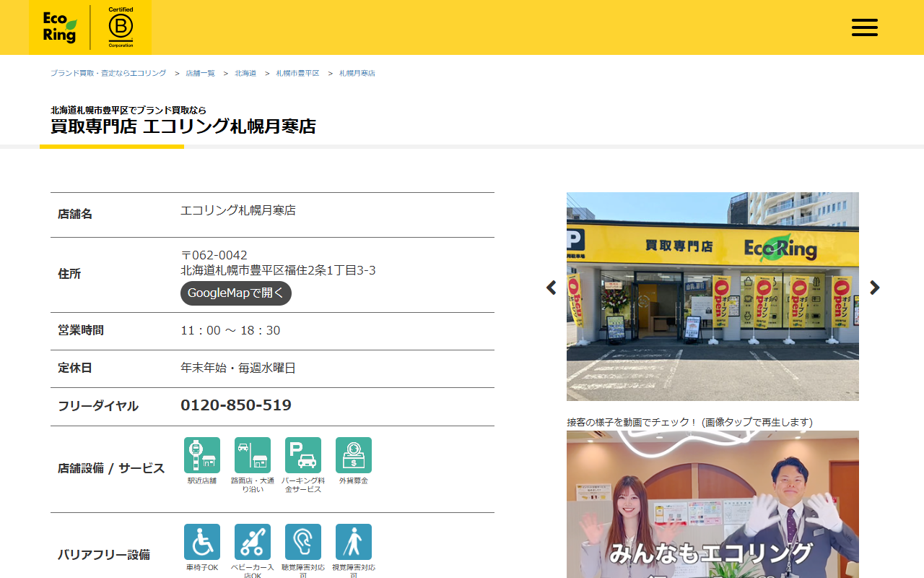
Task: Open GoogleMapで開く button
Action: (x=236, y=293)
